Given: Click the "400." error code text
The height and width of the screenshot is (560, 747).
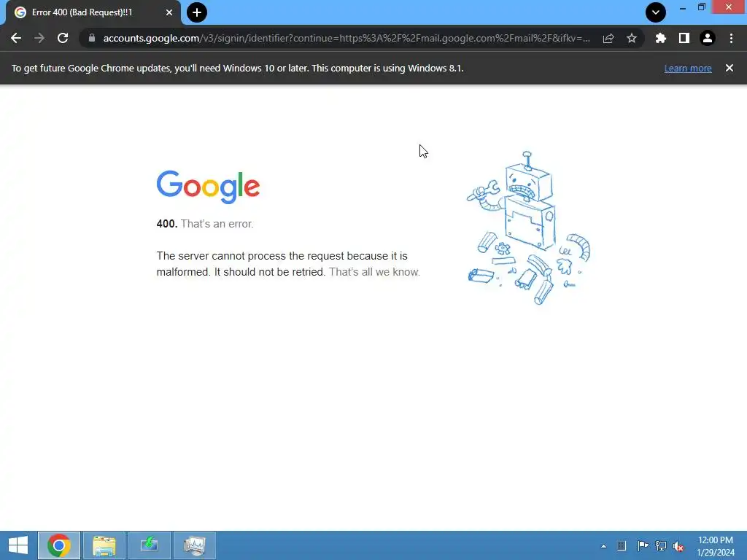Looking at the screenshot, I should pos(167,224).
